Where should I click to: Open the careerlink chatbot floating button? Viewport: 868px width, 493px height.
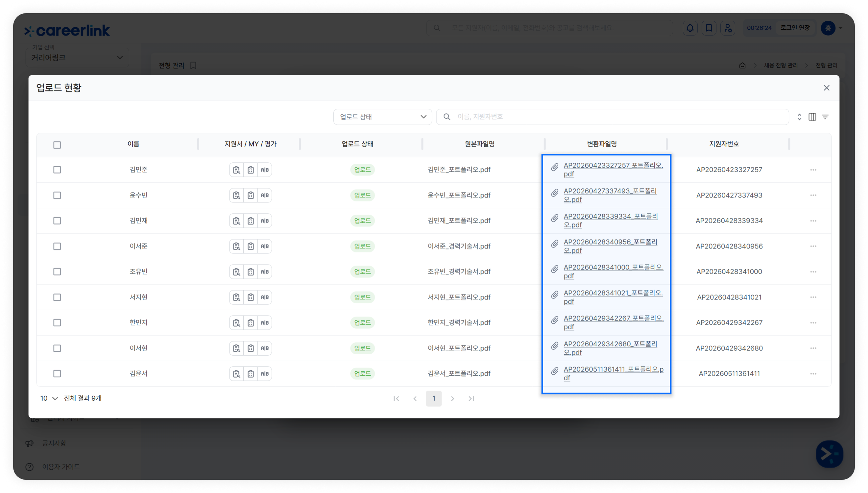pos(830,454)
